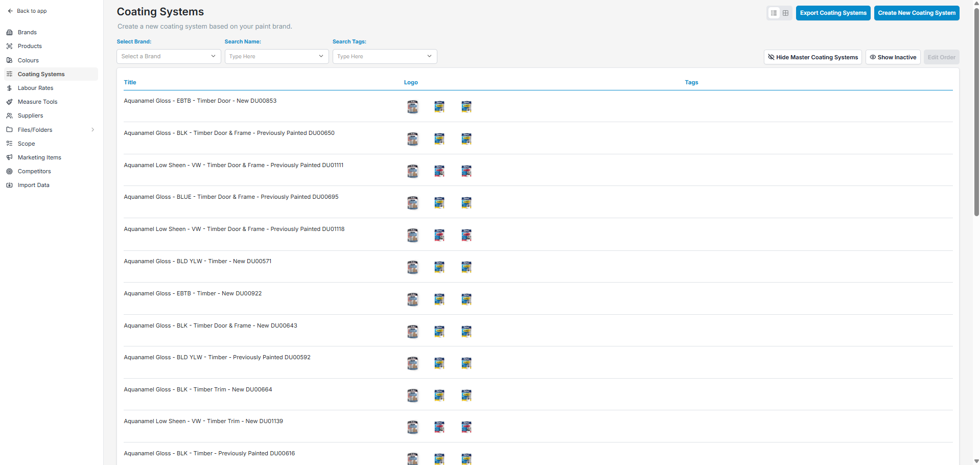Expand the Files/Folders submenu chevron
The height and width of the screenshot is (465, 980).
point(92,130)
